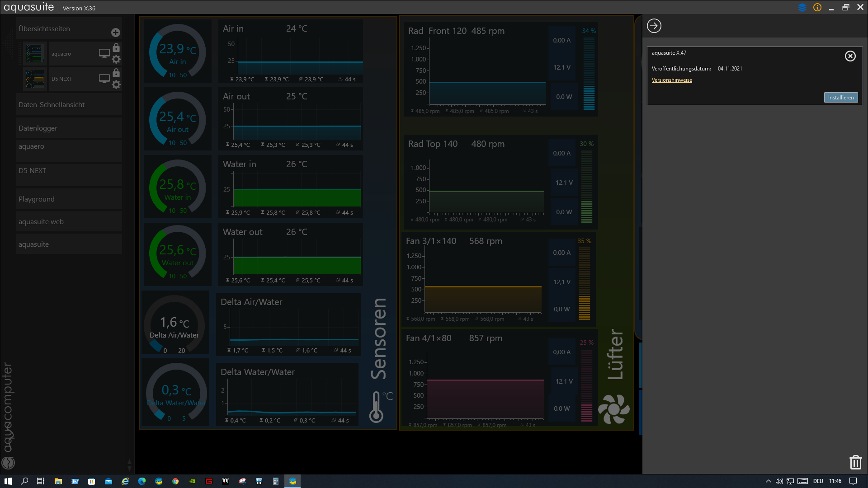The width and height of the screenshot is (868, 488).
Task: Open the Playground menu entry
Action: (x=37, y=199)
